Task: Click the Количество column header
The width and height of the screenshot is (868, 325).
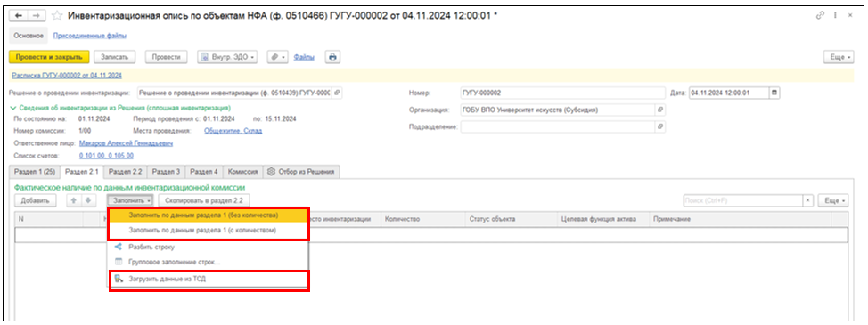Action: pyautogui.click(x=422, y=219)
